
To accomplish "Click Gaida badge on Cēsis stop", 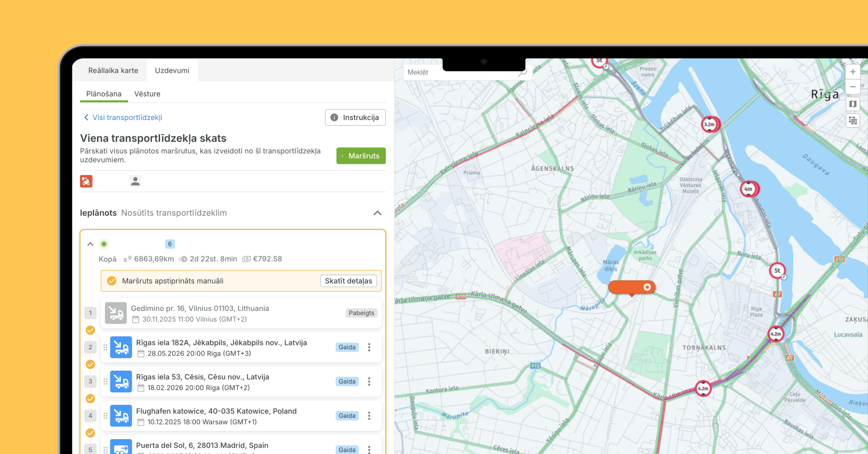I will pos(347,382).
